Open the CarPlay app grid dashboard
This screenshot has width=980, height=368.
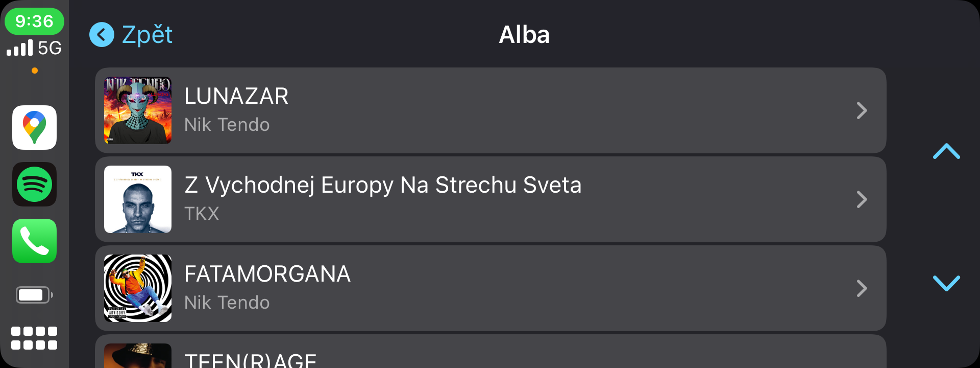[34, 338]
